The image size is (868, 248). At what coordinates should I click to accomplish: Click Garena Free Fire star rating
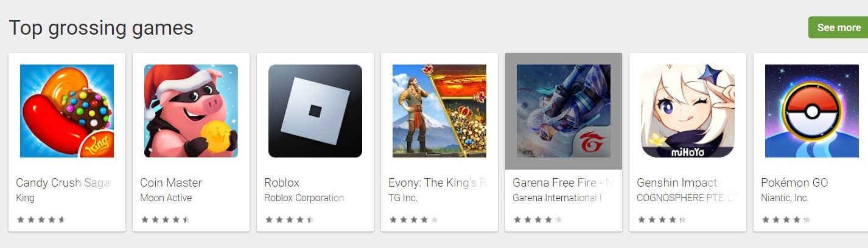pyautogui.click(x=537, y=219)
